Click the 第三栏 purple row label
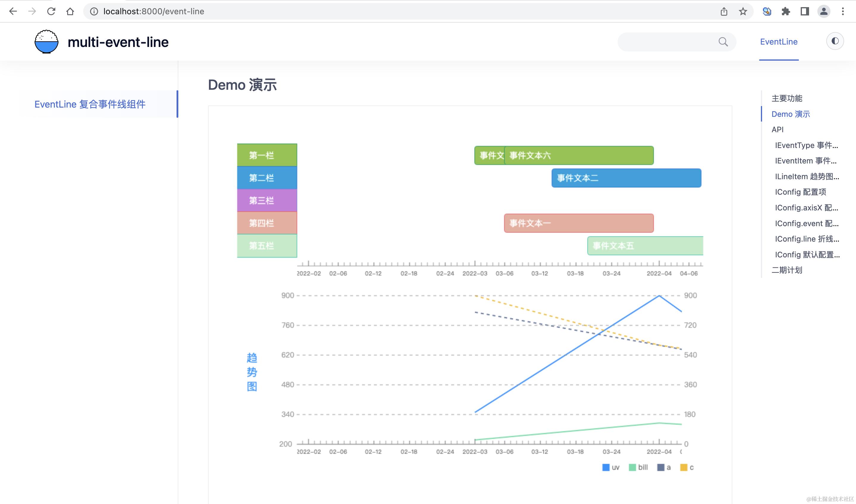Screen dimensions: 856x504 tap(267, 200)
